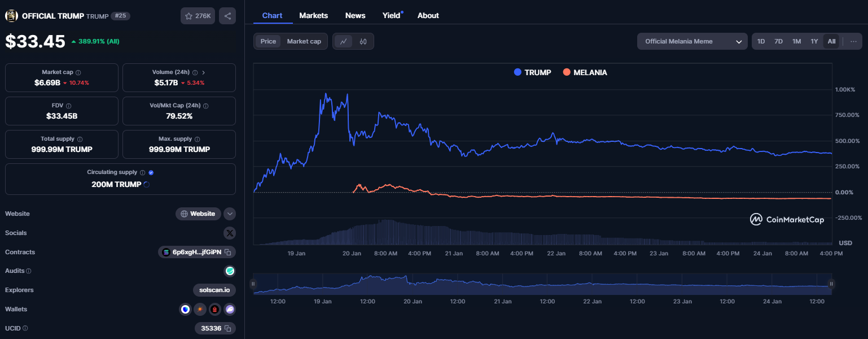Open the orange burst wallet icon

pyautogui.click(x=200, y=309)
